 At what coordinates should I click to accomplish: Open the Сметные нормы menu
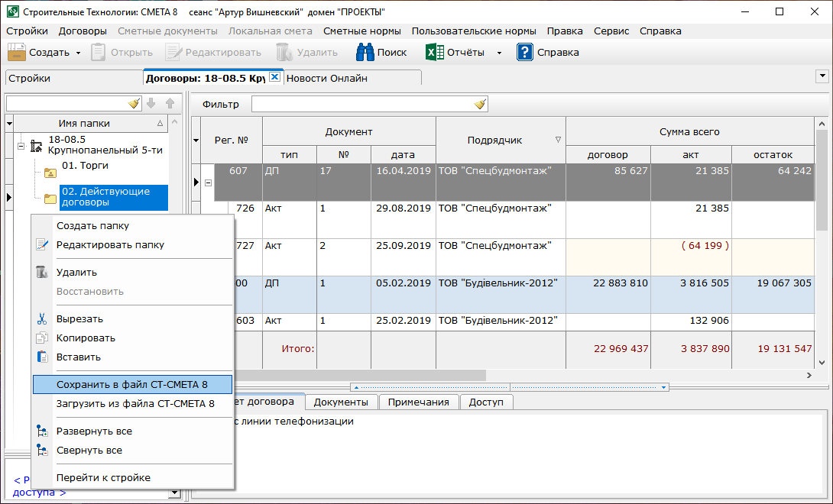[x=362, y=31]
